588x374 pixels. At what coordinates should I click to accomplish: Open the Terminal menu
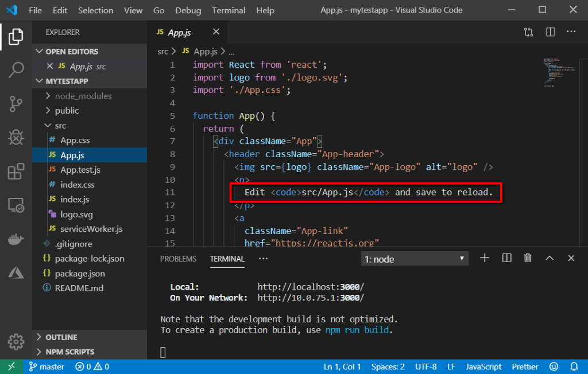(x=228, y=10)
